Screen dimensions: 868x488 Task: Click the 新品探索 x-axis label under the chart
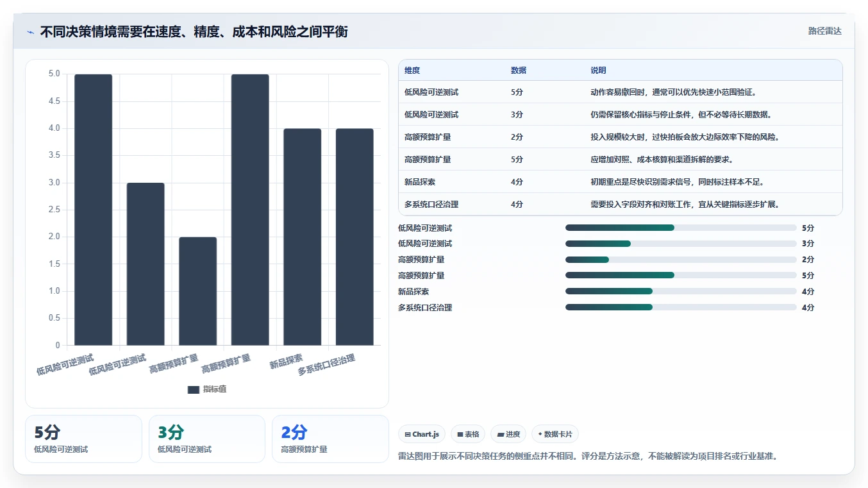tap(286, 361)
